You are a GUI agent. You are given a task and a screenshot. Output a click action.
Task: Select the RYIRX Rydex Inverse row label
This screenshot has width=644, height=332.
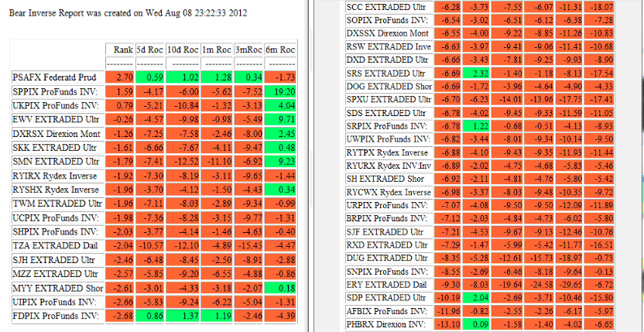57,176
